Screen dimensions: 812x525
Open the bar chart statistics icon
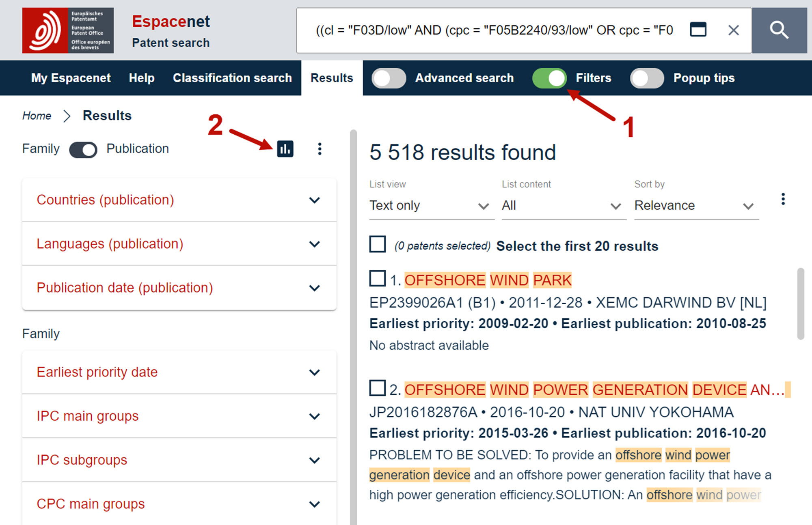(x=285, y=149)
